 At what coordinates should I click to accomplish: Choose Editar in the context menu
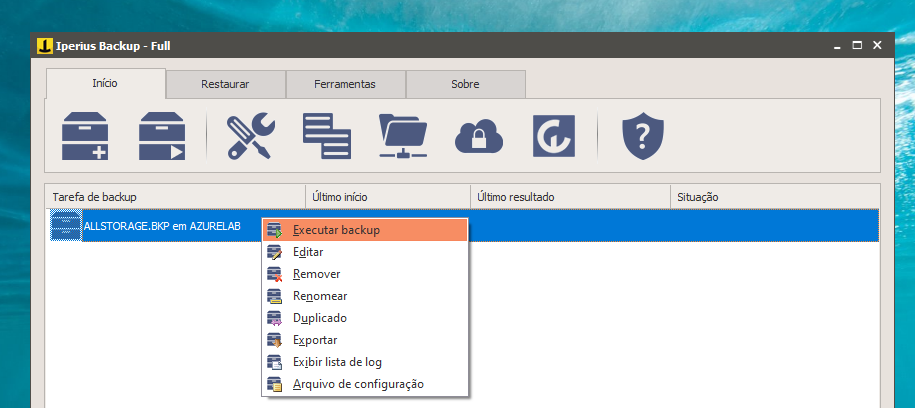(365, 252)
